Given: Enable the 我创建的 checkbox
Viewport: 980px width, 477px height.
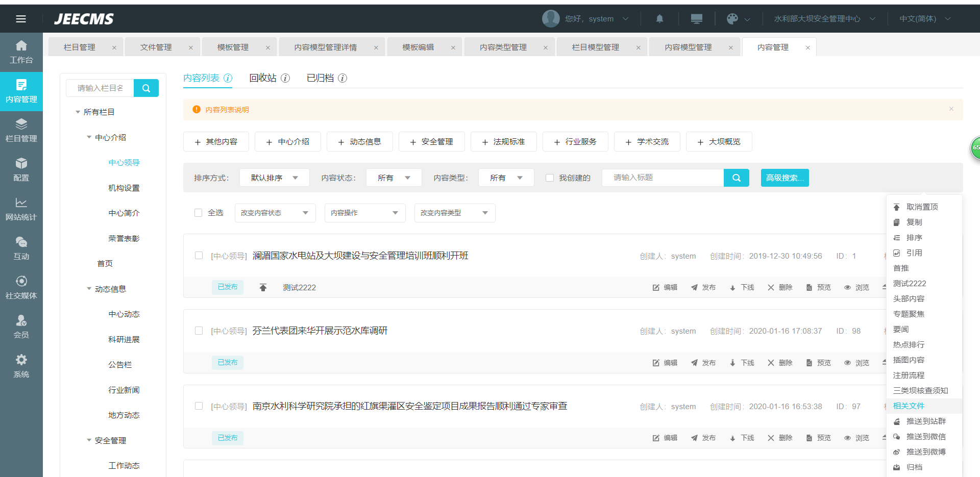Looking at the screenshot, I should pos(550,178).
